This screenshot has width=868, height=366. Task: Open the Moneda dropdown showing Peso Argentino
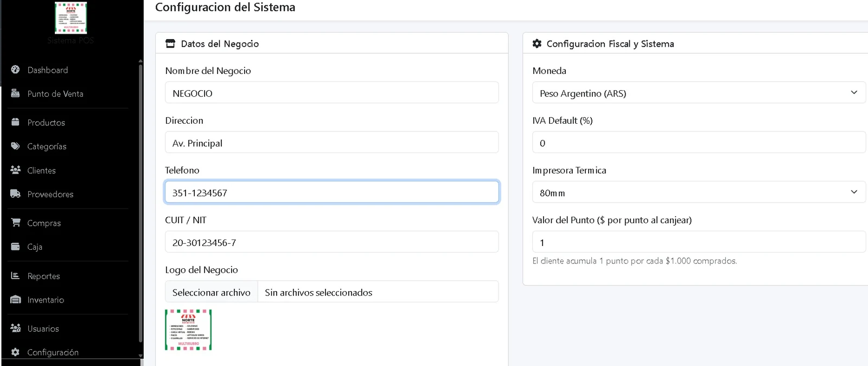pos(699,93)
